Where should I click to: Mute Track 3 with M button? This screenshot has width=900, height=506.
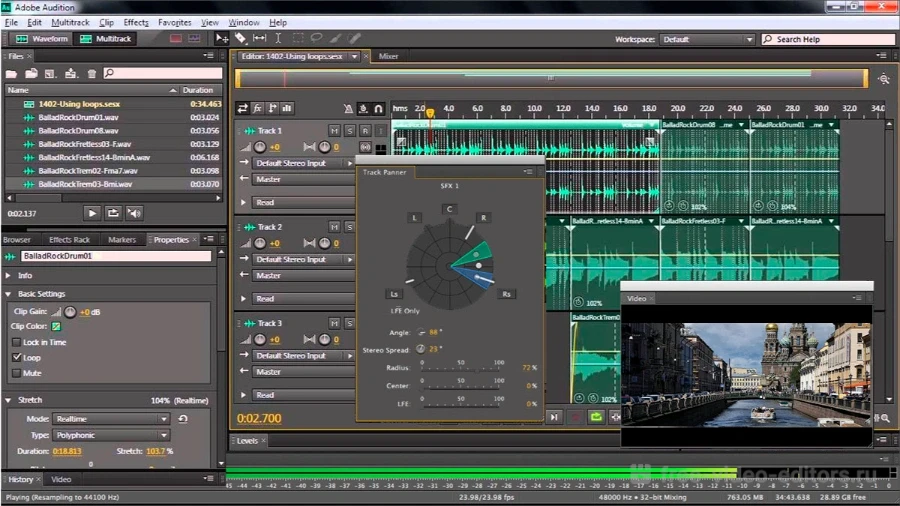tap(334, 324)
